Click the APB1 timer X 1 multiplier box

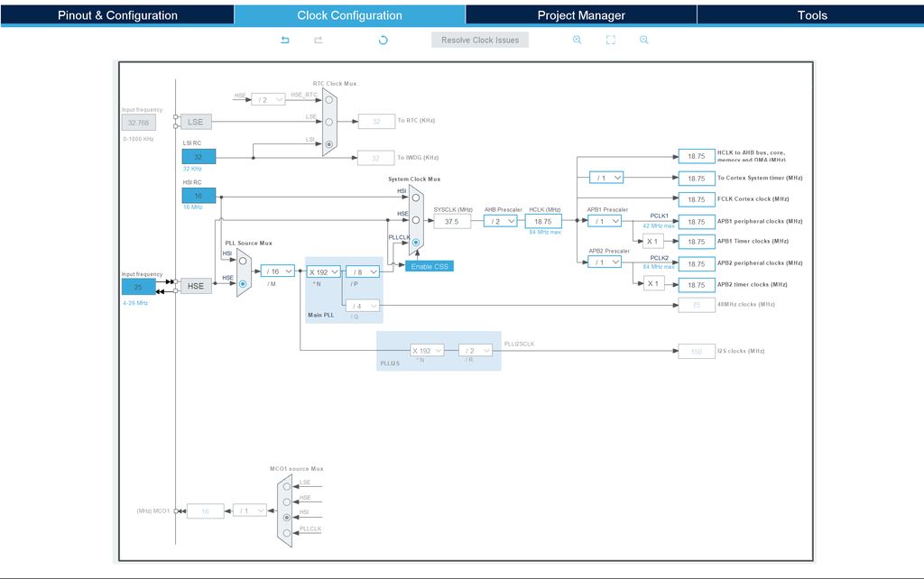click(653, 242)
